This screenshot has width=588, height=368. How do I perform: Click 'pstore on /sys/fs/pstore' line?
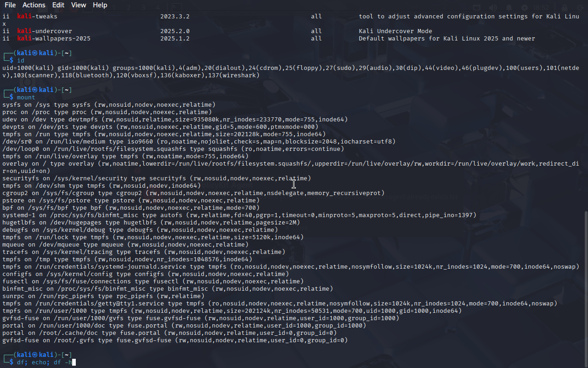tap(131, 201)
